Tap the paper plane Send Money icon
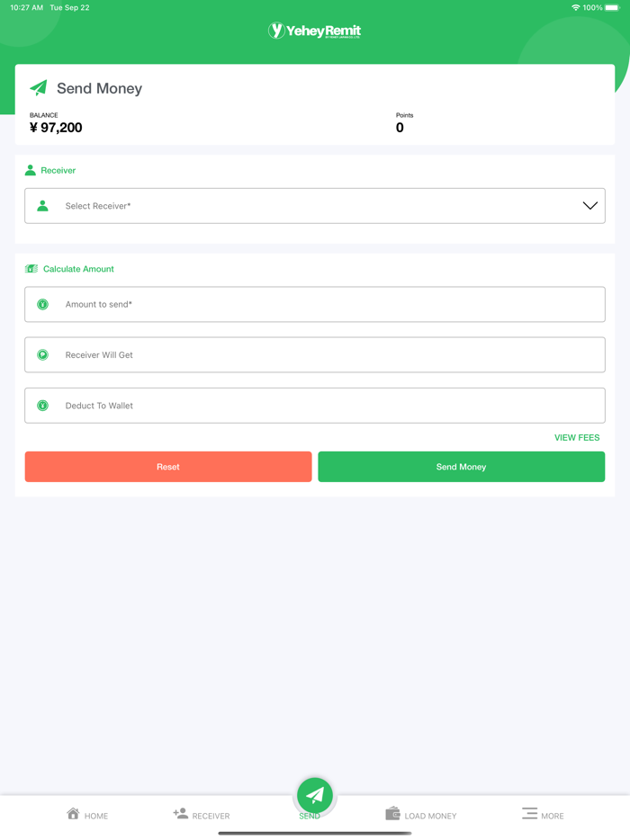This screenshot has height=840, width=630. [39, 87]
